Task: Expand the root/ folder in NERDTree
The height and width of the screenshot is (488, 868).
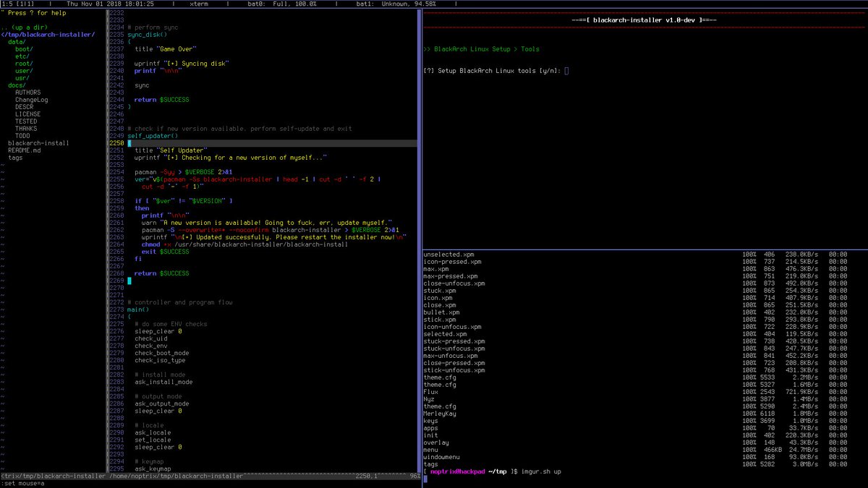Action: pos(25,64)
